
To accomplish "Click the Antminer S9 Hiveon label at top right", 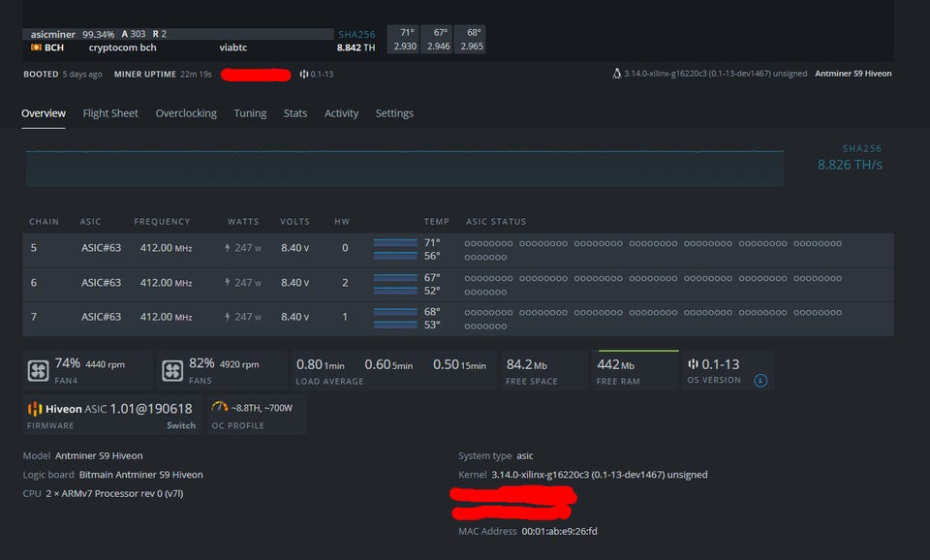I will (852, 74).
